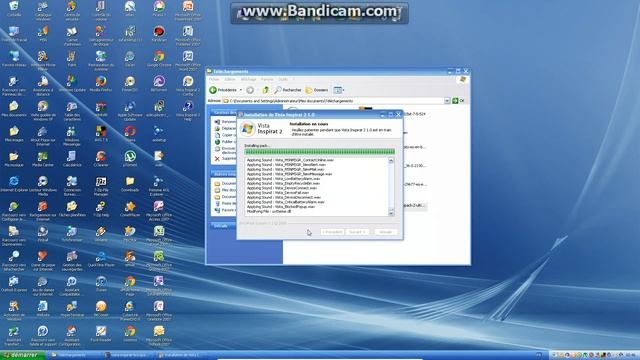Open Windows Movie Maker desktop icon
This screenshot has width=640, height=360.
pyautogui.click(x=43, y=61)
